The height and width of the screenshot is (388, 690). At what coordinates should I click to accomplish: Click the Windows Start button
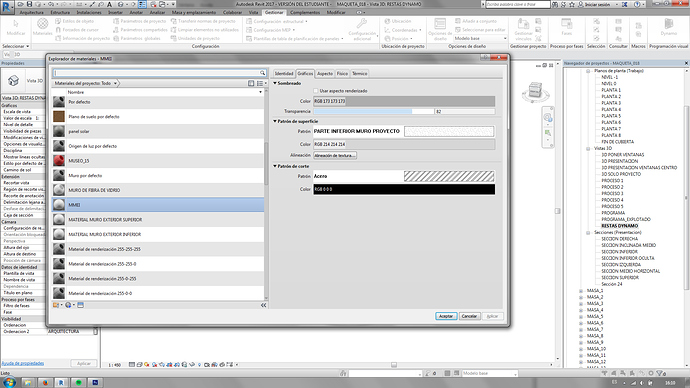point(9,382)
